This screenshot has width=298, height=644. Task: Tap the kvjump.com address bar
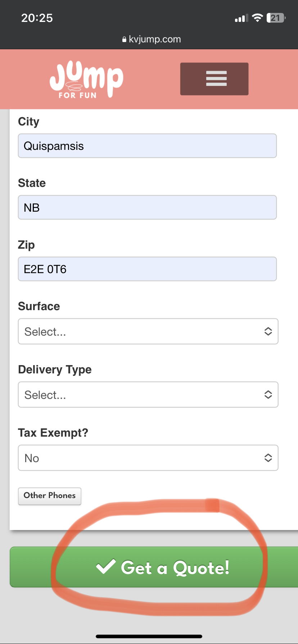pyautogui.click(x=152, y=39)
